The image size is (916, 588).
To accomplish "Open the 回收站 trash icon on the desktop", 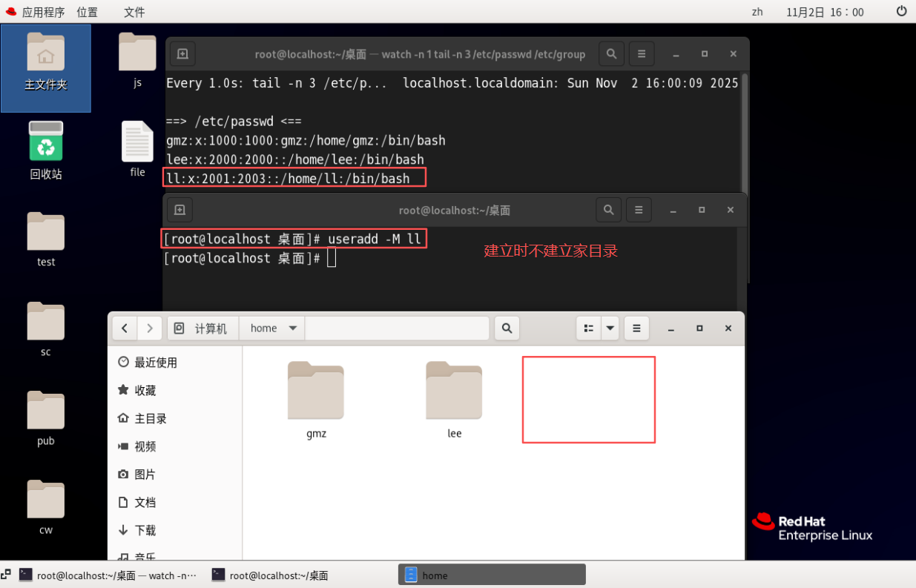I will coord(45,141).
